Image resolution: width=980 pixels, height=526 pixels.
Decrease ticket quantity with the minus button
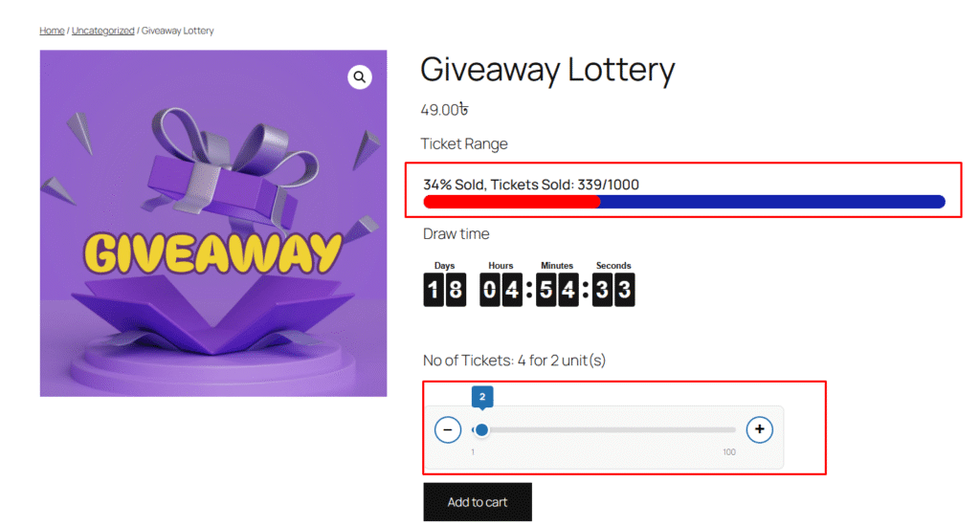[x=448, y=430]
